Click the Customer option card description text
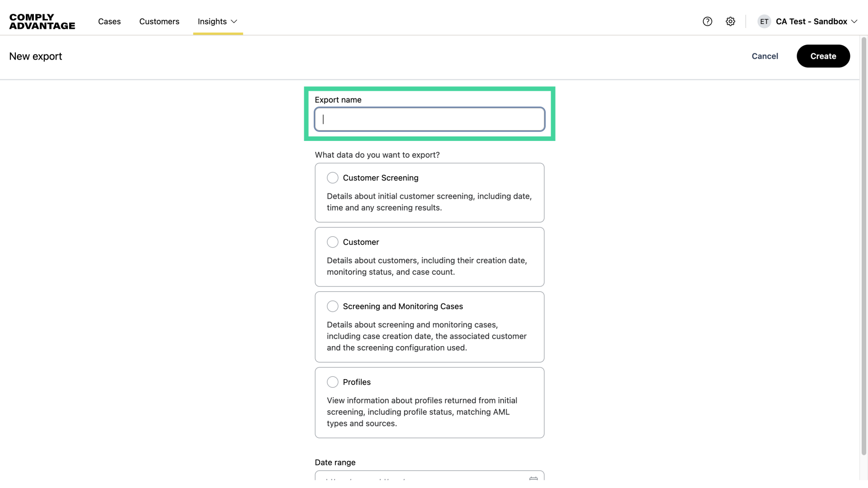The width and height of the screenshot is (868, 488). click(x=427, y=266)
